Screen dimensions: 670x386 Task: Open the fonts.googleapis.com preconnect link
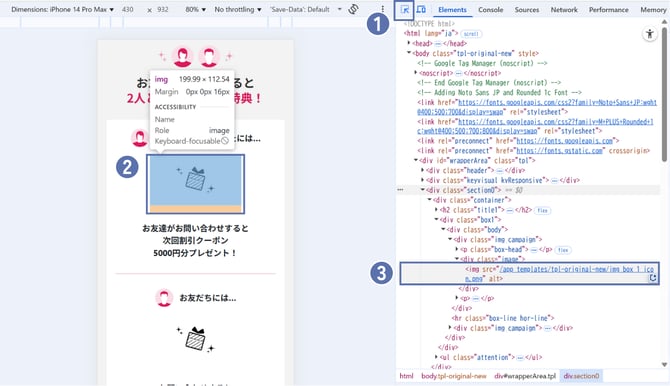click(565, 141)
